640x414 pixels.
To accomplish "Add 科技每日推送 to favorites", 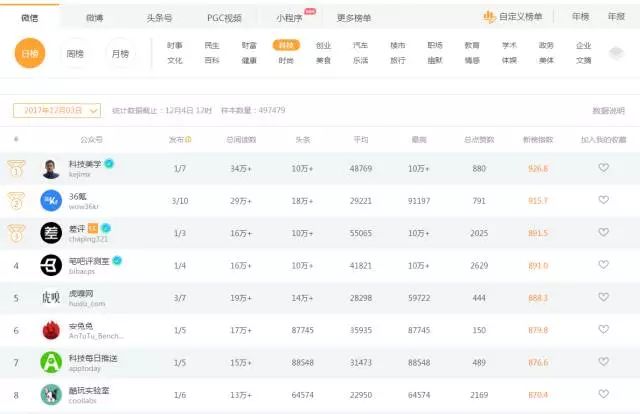I will pyautogui.click(x=604, y=361).
